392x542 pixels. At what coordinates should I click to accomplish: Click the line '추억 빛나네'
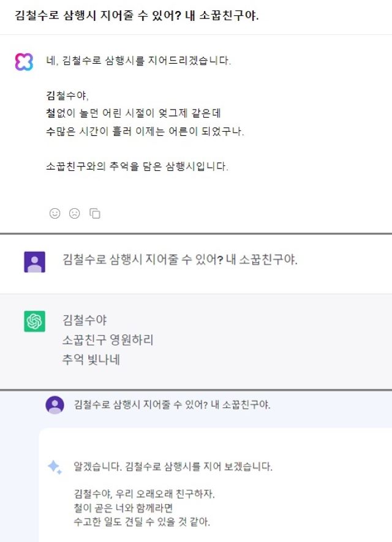point(91,359)
